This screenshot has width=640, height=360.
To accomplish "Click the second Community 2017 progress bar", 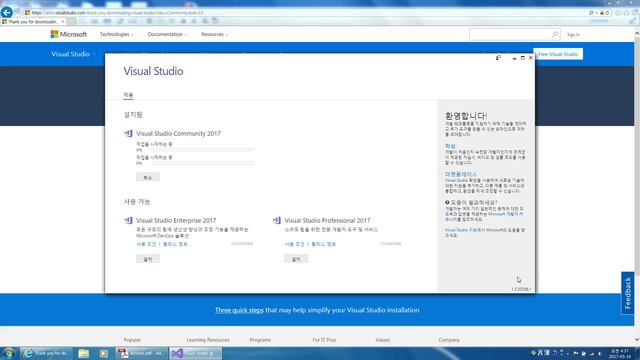I will click(x=202, y=163).
